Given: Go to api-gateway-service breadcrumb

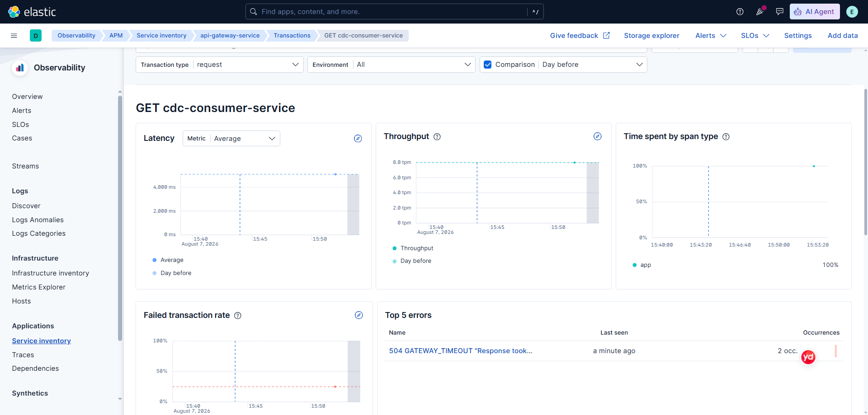Looking at the screenshot, I should [x=230, y=36].
